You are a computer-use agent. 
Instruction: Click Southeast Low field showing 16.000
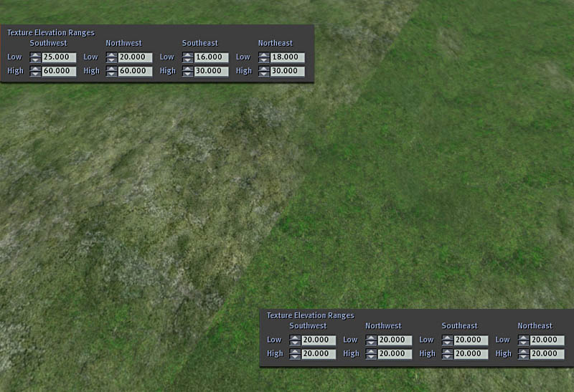click(212, 57)
